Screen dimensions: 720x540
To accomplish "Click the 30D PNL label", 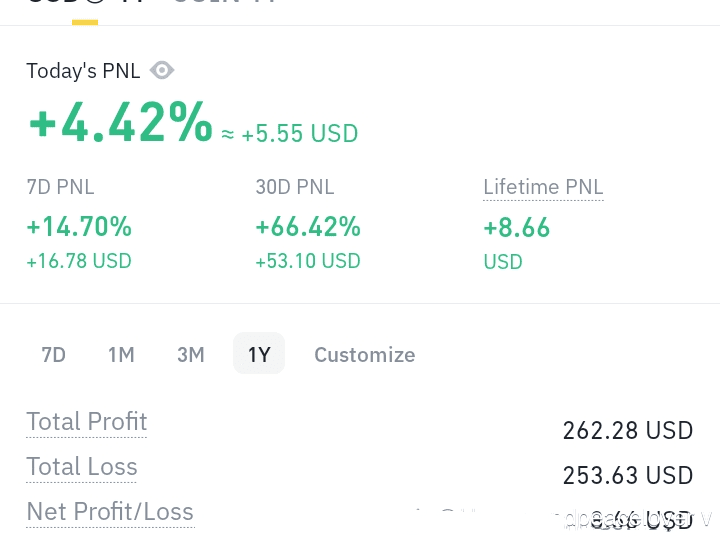I will point(295,187).
